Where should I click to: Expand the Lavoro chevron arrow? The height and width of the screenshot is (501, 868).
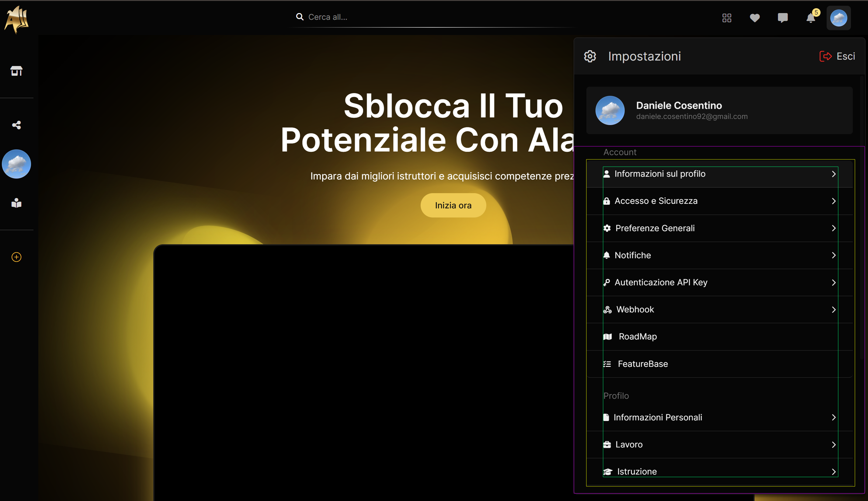click(x=834, y=444)
